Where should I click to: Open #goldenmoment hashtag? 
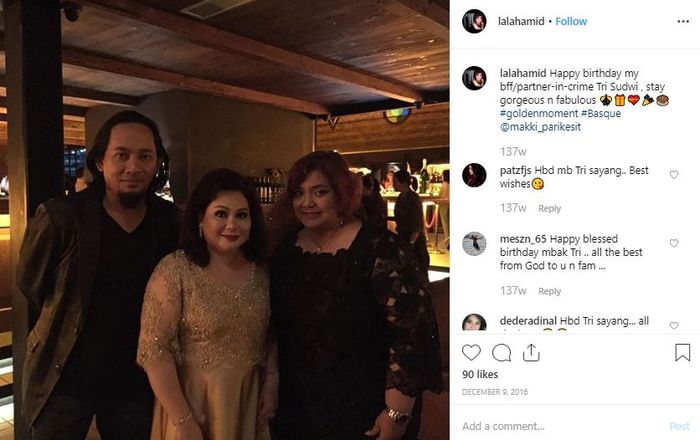click(539, 113)
